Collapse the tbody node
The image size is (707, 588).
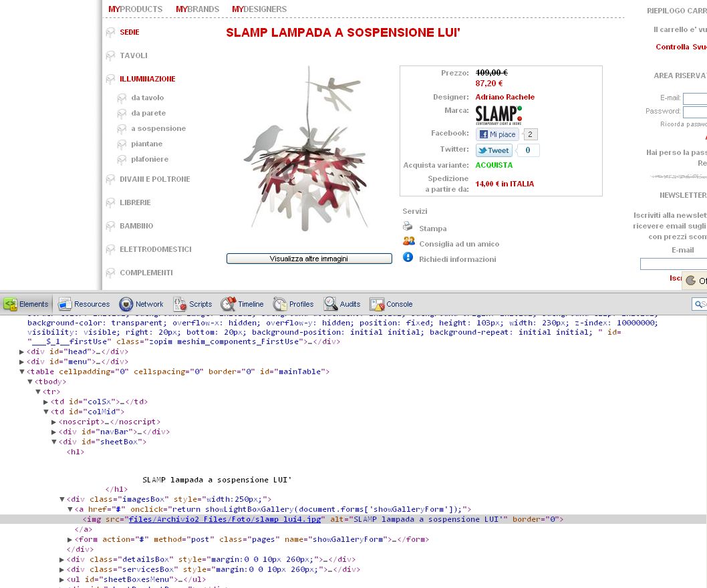30,382
